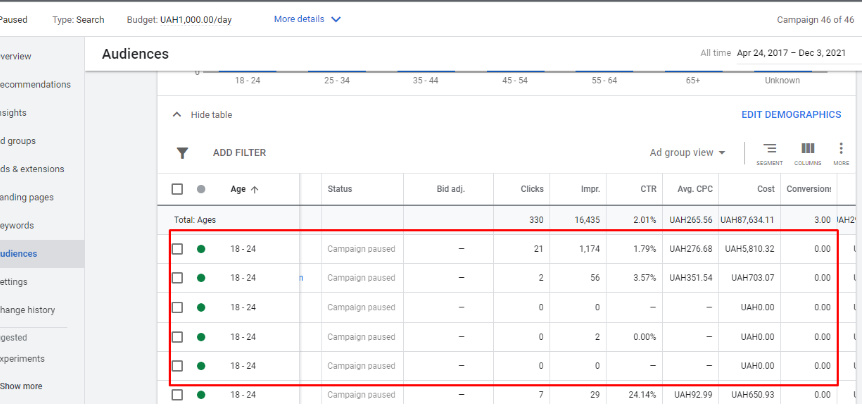This screenshot has width=862, height=412.
Task: Expand More details in the top bar
Action: coord(307,19)
